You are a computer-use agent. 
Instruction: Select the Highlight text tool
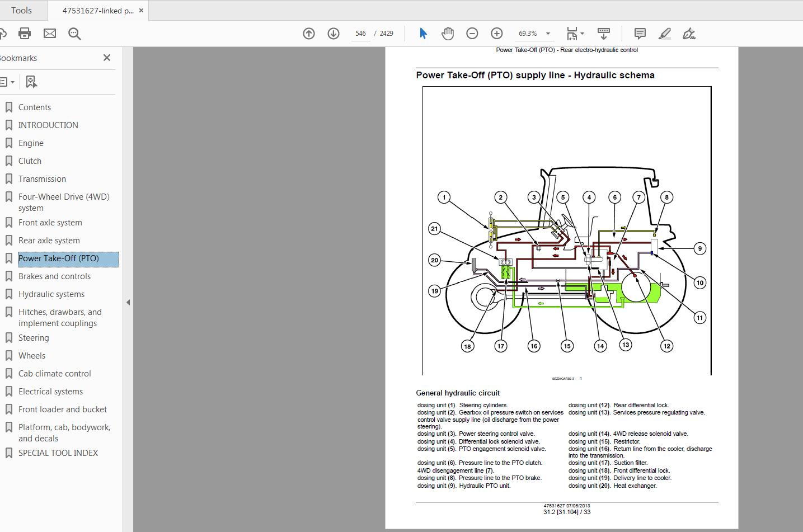pos(664,33)
